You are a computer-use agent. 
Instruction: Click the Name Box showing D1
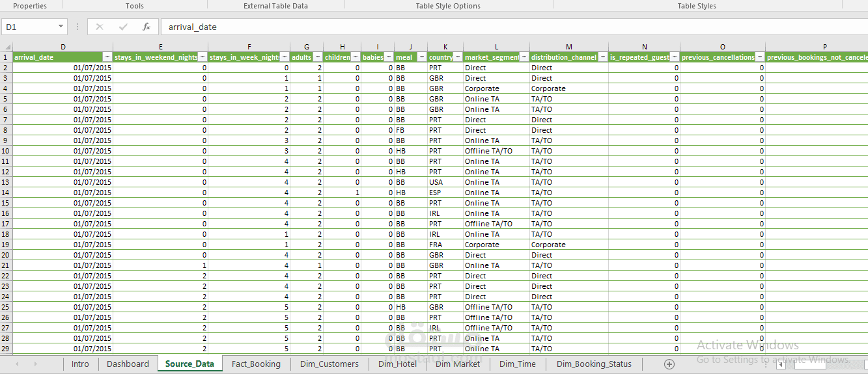pyautogui.click(x=30, y=27)
